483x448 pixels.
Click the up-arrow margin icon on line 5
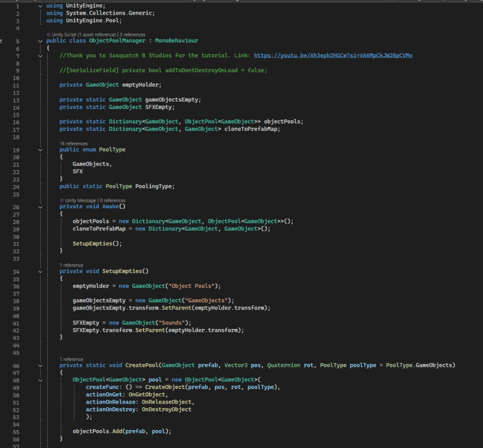click(x=1, y=41)
